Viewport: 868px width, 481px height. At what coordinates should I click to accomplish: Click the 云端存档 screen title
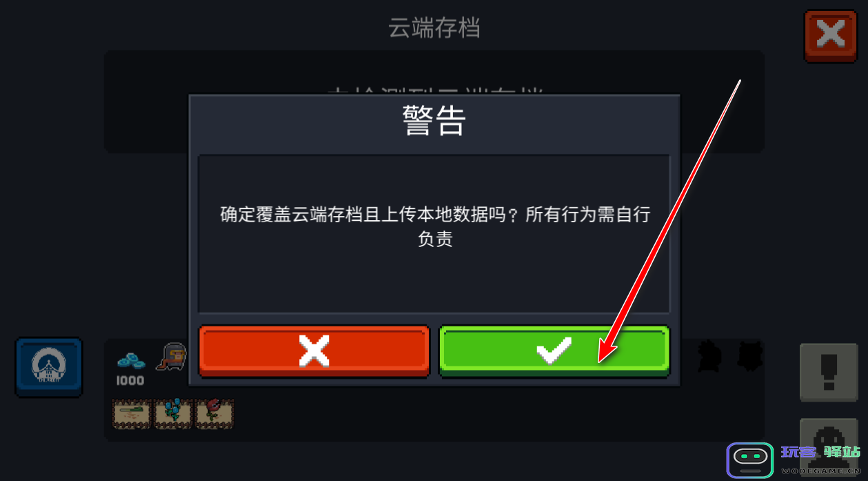[434, 28]
